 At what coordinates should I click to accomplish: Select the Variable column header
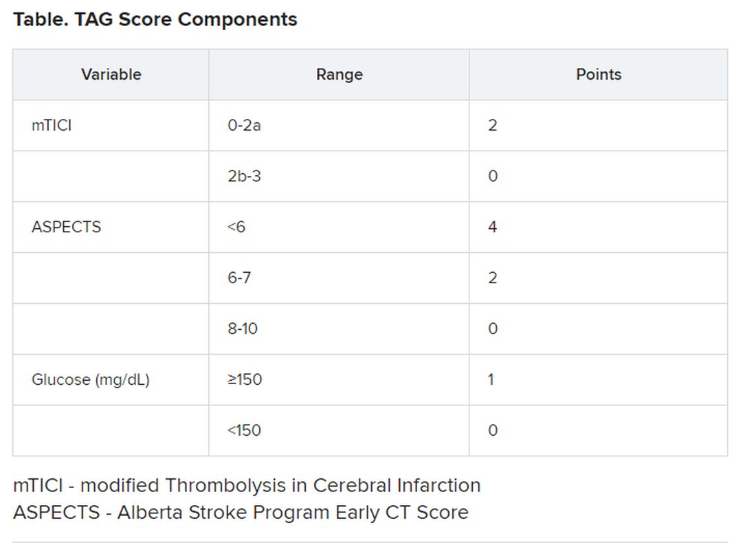(111, 74)
